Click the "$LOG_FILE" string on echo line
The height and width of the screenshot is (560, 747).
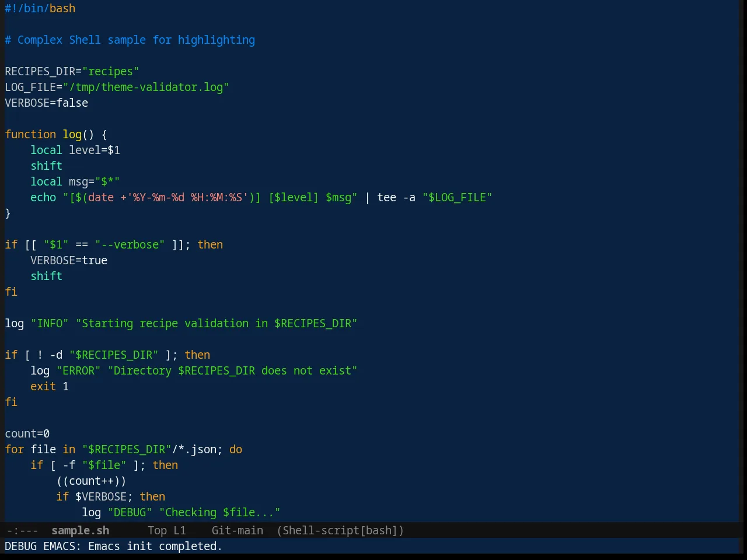tap(457, 197)
